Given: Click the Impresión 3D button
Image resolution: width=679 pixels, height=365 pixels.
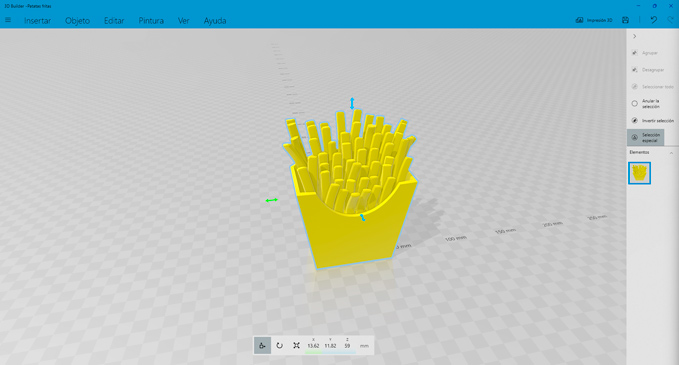Looking at the screenshot, I should point(594,20).
